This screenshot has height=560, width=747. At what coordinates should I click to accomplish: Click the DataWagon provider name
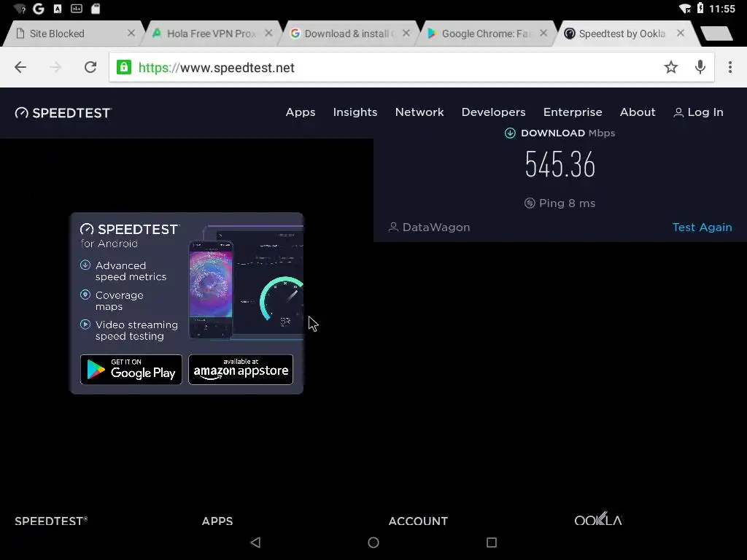point(436,227)
